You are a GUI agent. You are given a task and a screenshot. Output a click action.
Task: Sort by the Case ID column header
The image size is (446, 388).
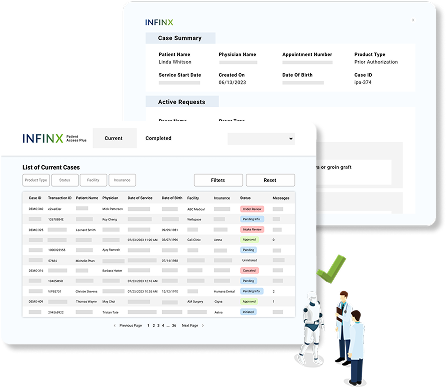click(35, 198)
